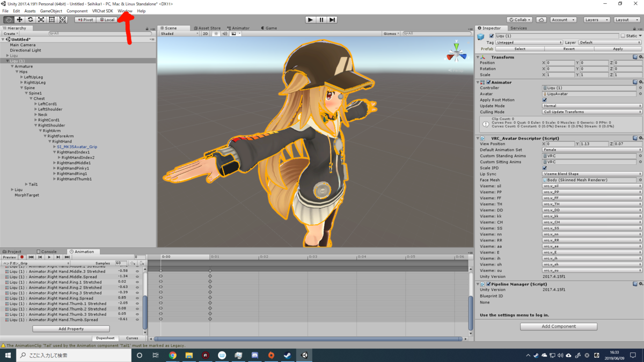The height and width of the screenshot is (362, 644).
Task: Select the Hand tool in the toolbar
Action: 9,20
